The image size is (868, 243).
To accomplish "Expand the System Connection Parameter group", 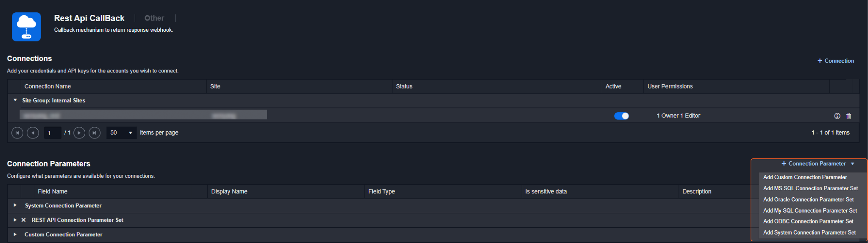I will 15,205.
